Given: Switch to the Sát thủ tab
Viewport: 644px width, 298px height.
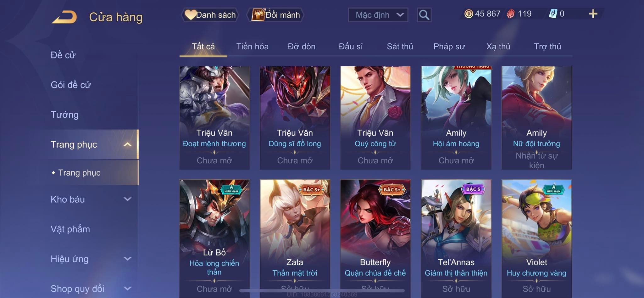Looking at the screenshot, I should [x=400, y=47].
